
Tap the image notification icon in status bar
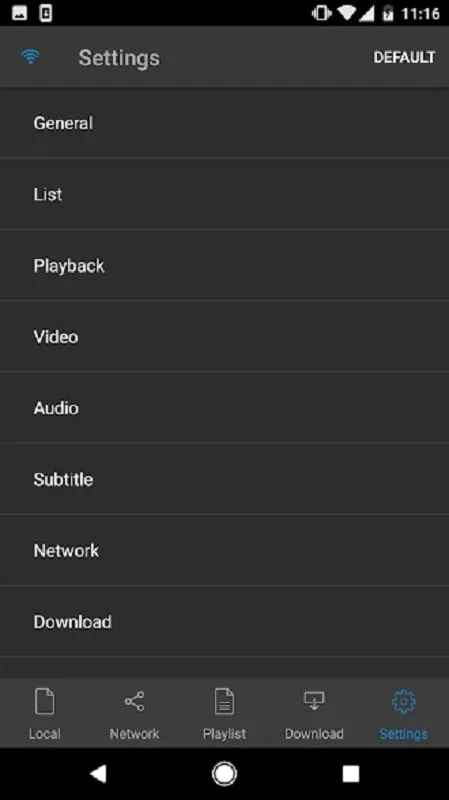click(x=19, y=13)
